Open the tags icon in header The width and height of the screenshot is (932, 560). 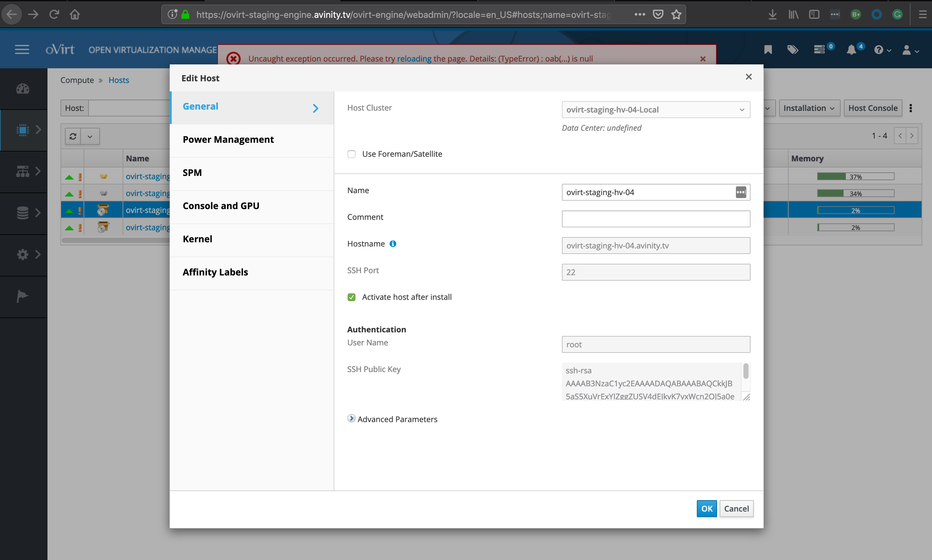(x=792, y=50)
